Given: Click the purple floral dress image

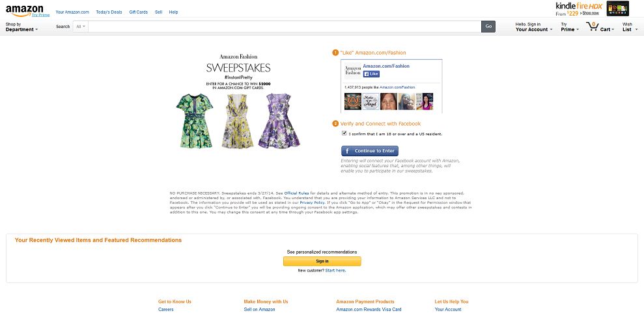Looking at the screenshot, I should (279, 121).
